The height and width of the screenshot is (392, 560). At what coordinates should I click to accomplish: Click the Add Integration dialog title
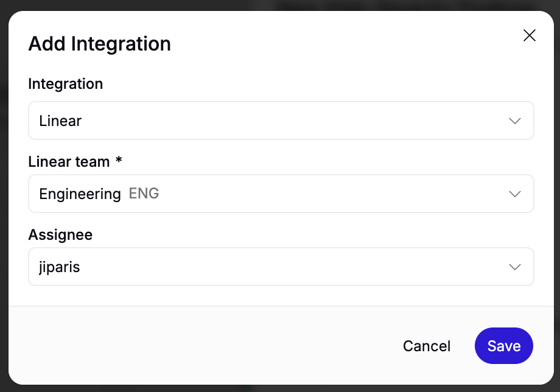point(100,44)
